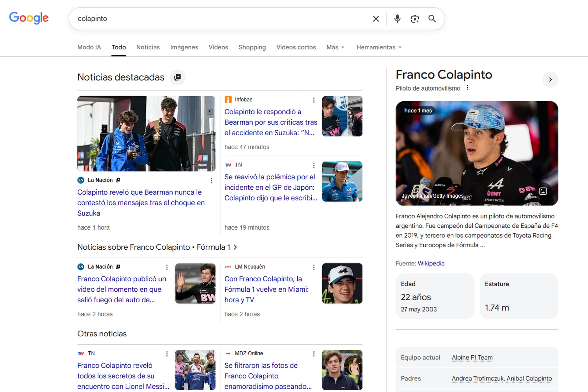Open the Imágenes tab
Viewport: 588px width, 392px height.
click(184, 47)
